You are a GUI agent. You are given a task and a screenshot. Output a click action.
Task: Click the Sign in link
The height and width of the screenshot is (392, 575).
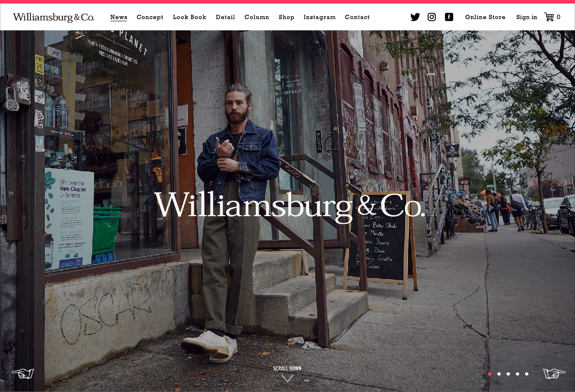(527, 17)
